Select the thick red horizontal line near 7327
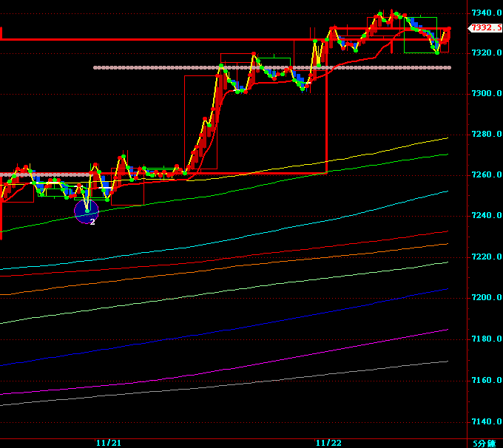The width and height of the screenshot is (503, 448). click(x=148, y=39)
